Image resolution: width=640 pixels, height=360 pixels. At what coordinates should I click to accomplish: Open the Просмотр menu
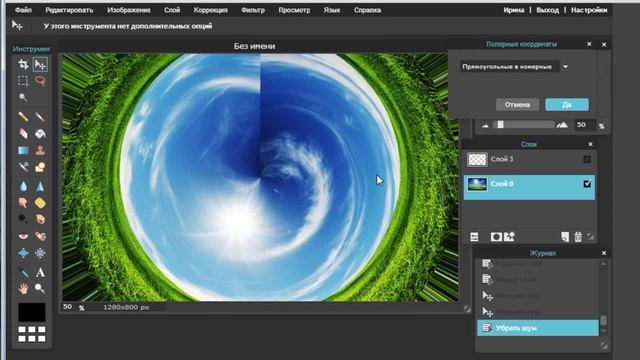(x=294, y=10)
